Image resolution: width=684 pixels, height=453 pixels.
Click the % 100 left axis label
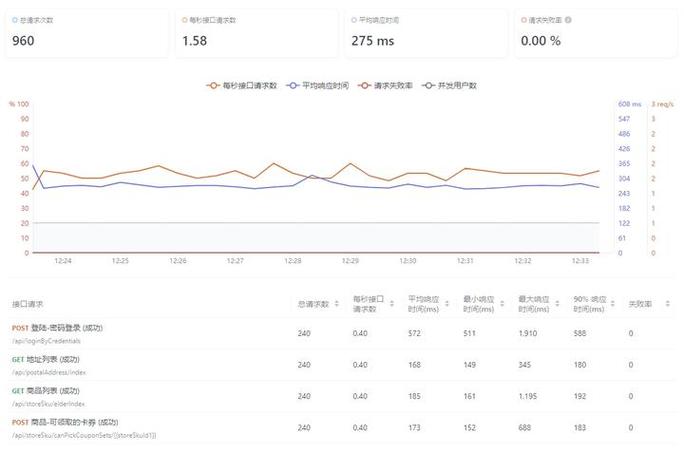(x=19, y=104)
